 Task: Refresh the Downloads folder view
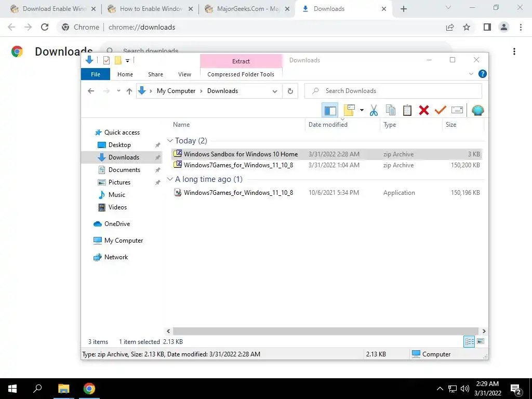(x=290, y=91)
